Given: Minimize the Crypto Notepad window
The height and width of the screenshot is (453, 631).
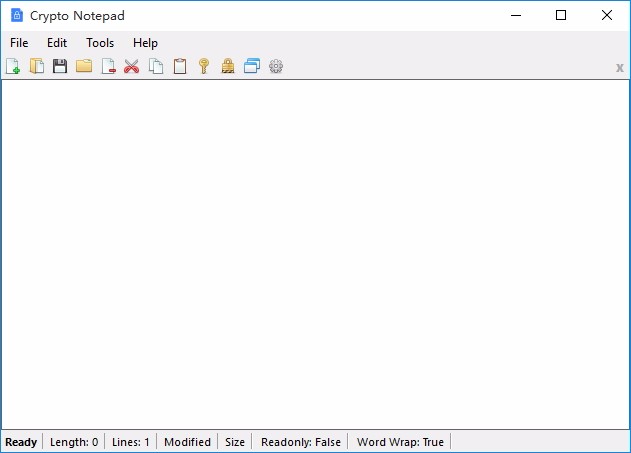Looking at the screenshot, I should pyautogui.click(x=516, y=15).
